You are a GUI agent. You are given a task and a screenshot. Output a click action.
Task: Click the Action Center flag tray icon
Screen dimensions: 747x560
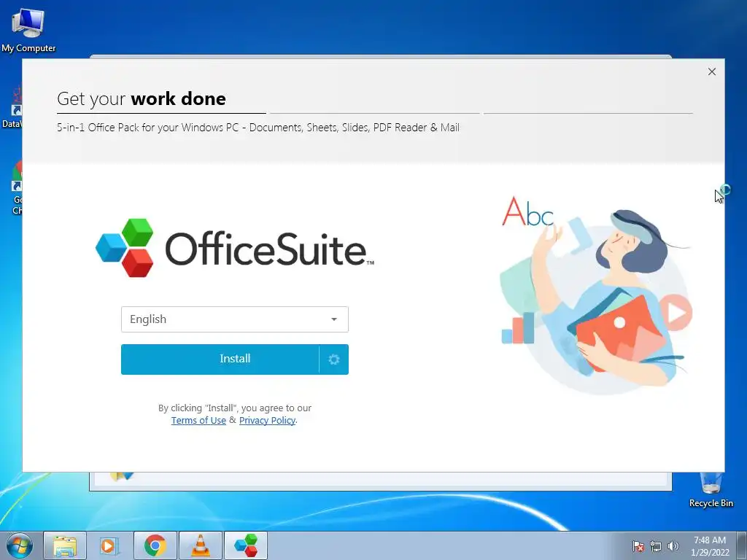tap(638, 546)
